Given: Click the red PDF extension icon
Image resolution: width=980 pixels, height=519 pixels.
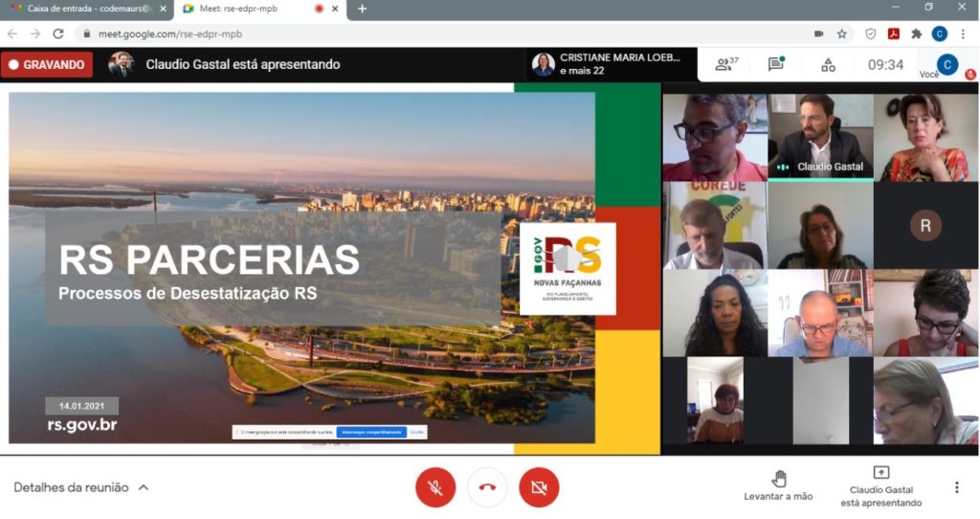Looking at the screenshot, I should (894, 34).
